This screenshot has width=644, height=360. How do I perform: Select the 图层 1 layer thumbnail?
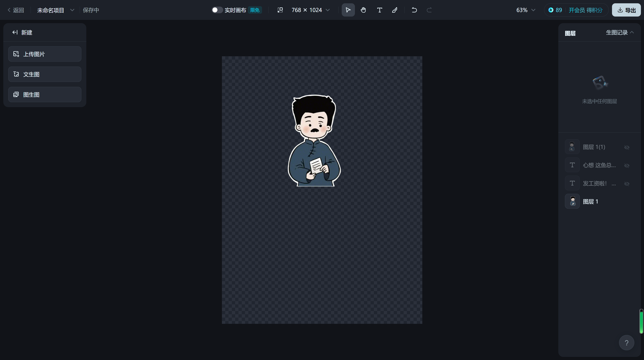572,201
